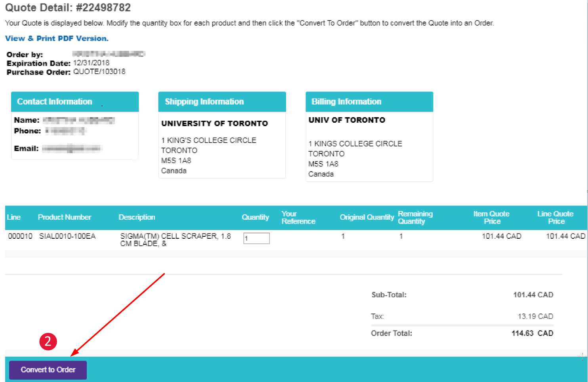Click the Contact Information panel header

tap(55, 102)
